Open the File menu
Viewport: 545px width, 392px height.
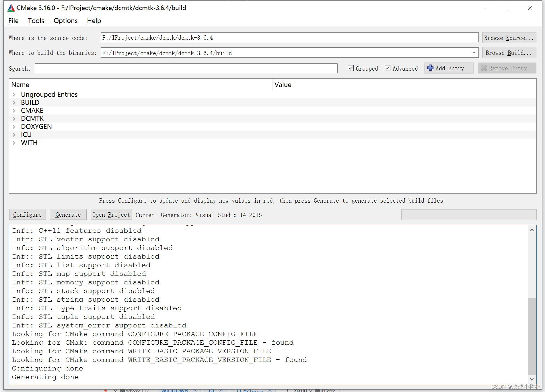pyautogui.click(x=13, y=20)
